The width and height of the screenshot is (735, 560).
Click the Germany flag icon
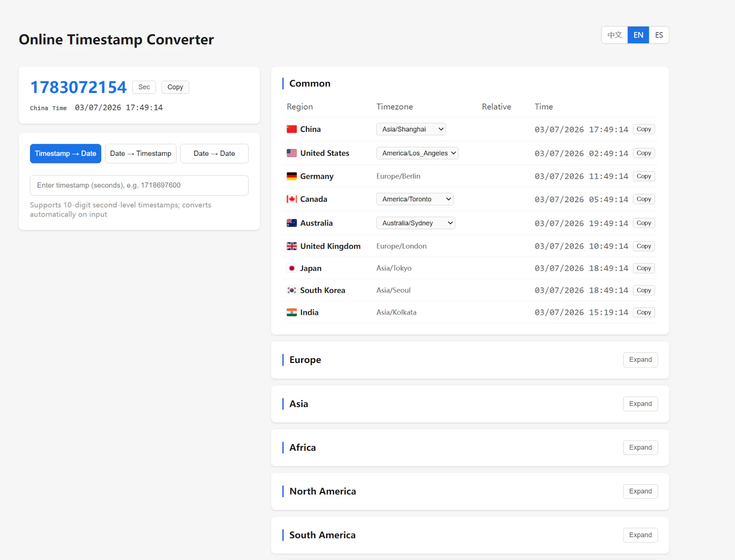pyautogui.click(x=292, y=176)
